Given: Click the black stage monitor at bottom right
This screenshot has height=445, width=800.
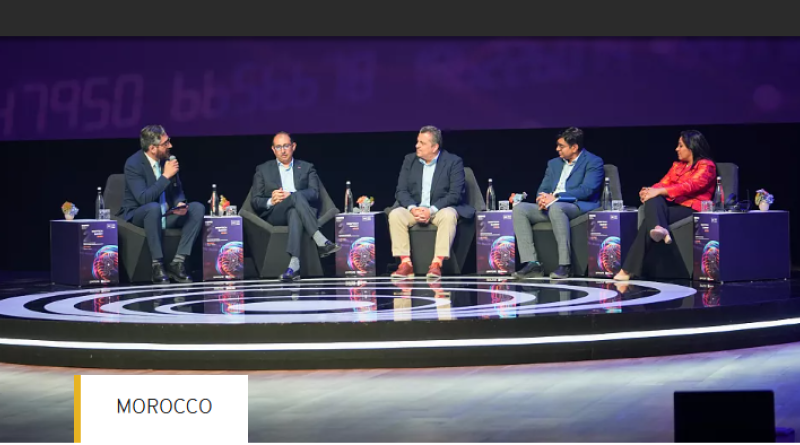Looking at the screenshot, I should (724, 416).
